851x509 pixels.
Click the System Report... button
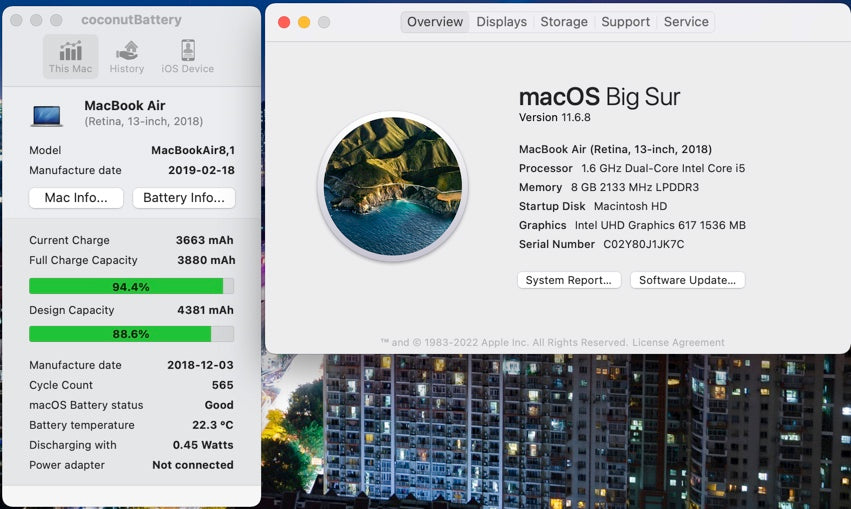click(569, 280)
